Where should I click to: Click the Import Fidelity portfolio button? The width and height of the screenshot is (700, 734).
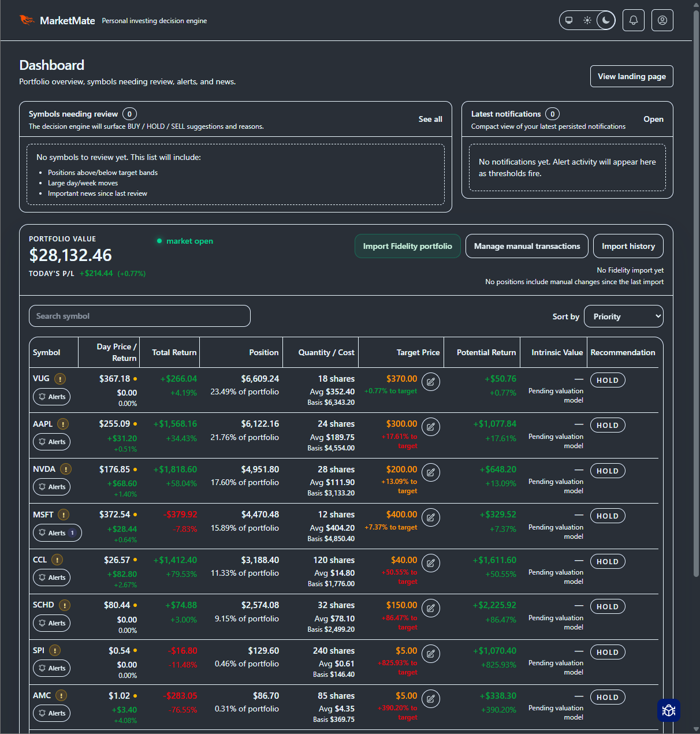(x=407, y=246)
